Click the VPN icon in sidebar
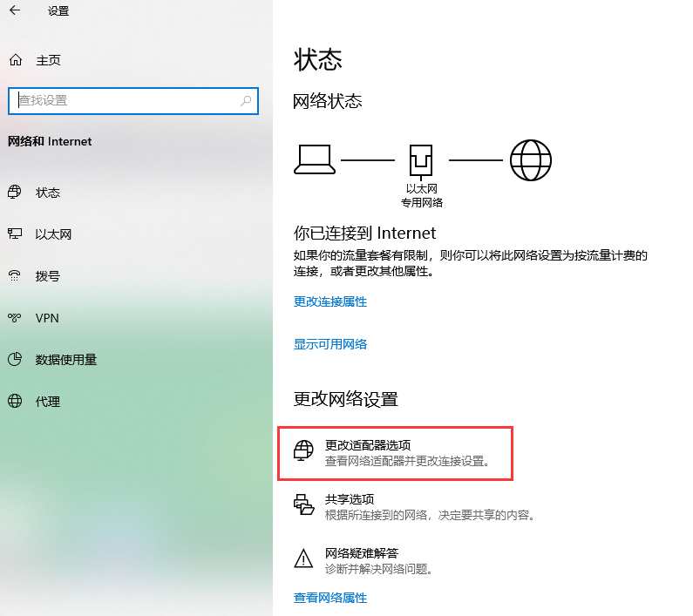 (15, 317)
